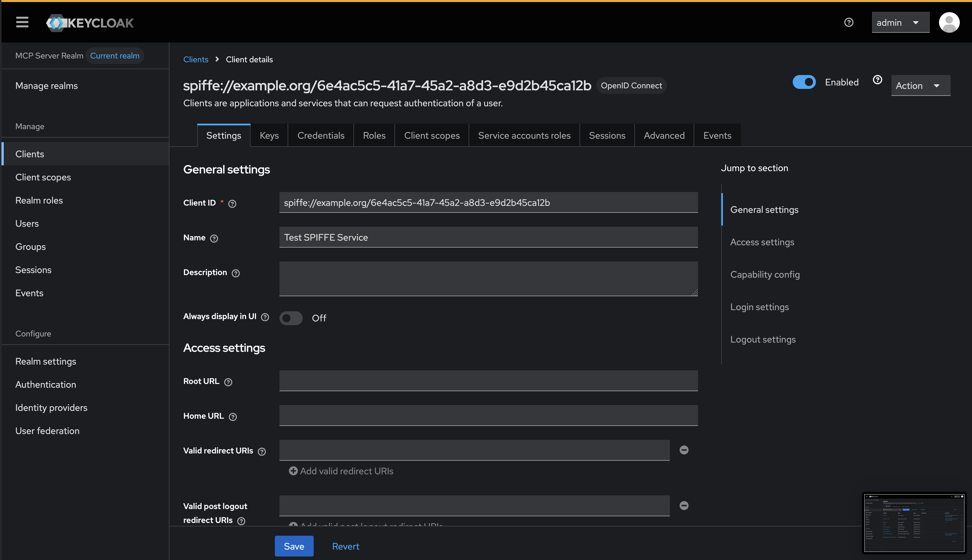Jump to Access settings section
Image resolution: width=972 pixels, height=560 pixels.
click(x=762, y=242)
